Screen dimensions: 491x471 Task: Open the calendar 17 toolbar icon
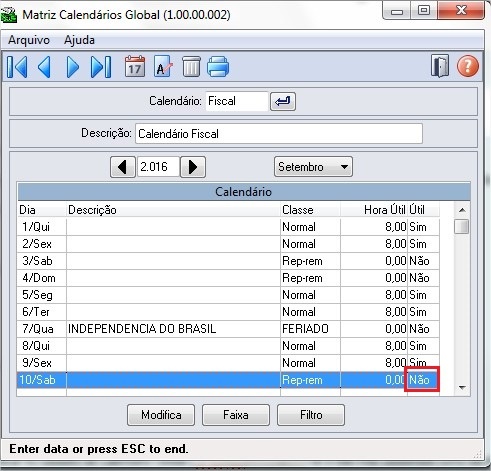point(135,67)
